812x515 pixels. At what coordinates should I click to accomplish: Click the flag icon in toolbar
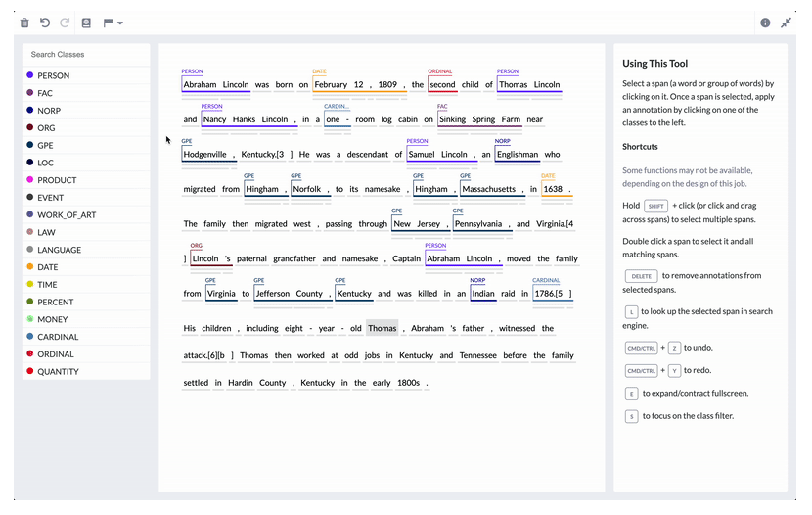pyautogui.click(x=108, y=23)
